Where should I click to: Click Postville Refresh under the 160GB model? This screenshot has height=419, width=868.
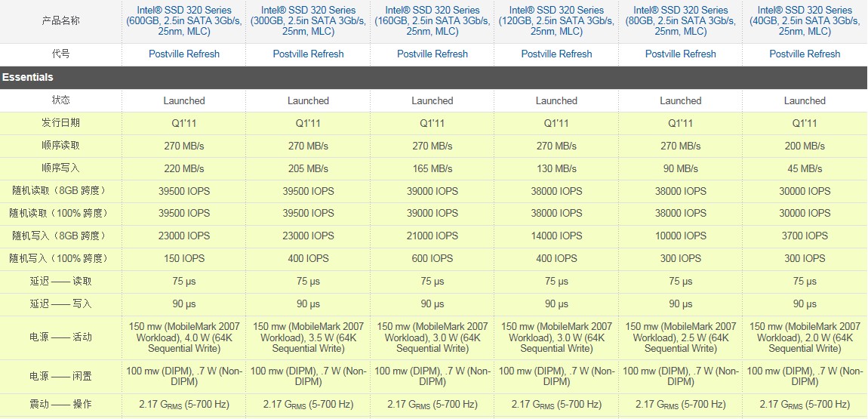(x=432, y=54)
